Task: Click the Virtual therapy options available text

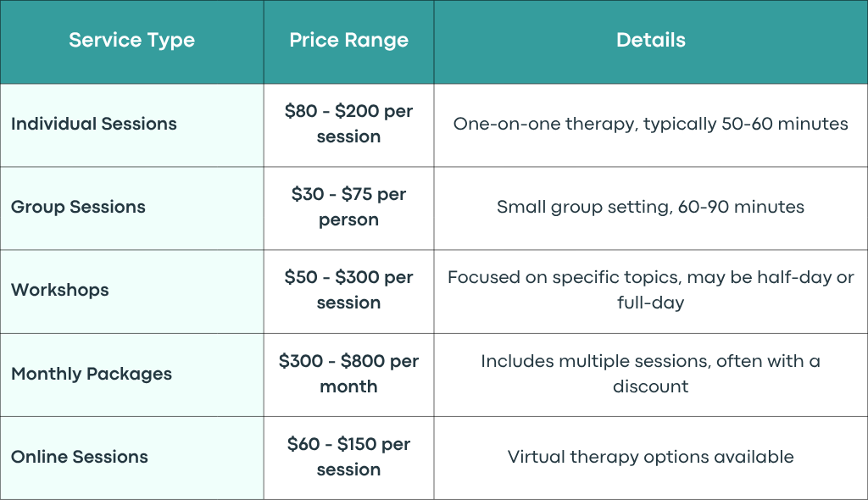Action: 650,457
